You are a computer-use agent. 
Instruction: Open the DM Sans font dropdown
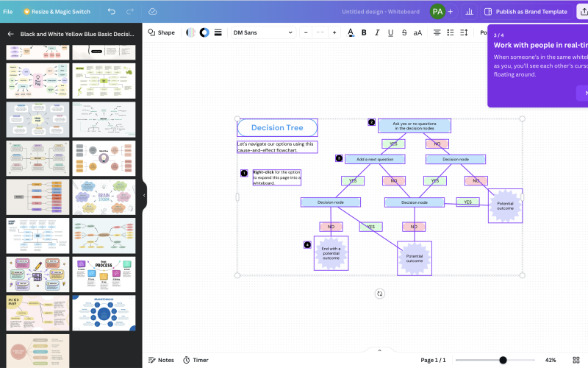tap(262, 32)
